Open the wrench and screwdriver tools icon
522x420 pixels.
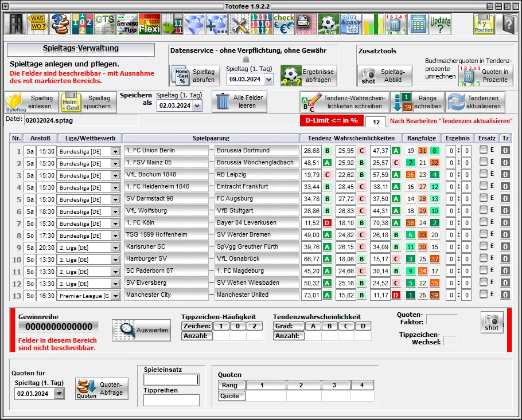(x=239, y=24)
